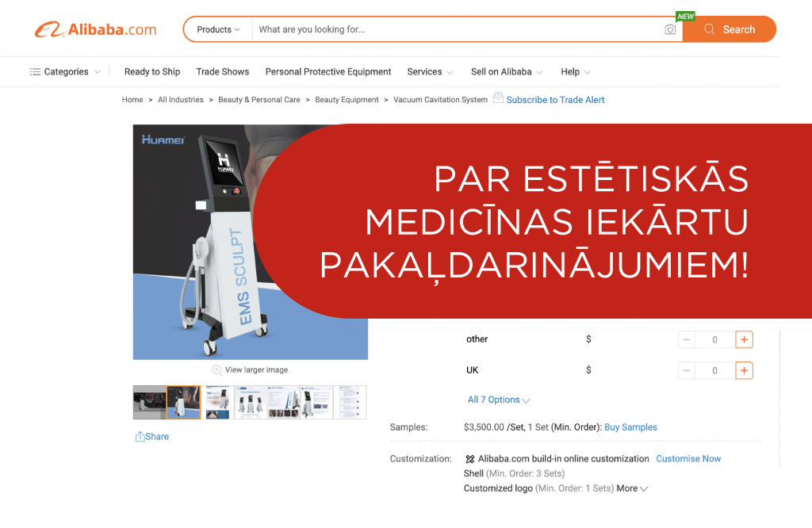The height and width of the screenshot is (528, 812).
Task: Expand Sell on Alibaba menu
Action: coord(507,72)
